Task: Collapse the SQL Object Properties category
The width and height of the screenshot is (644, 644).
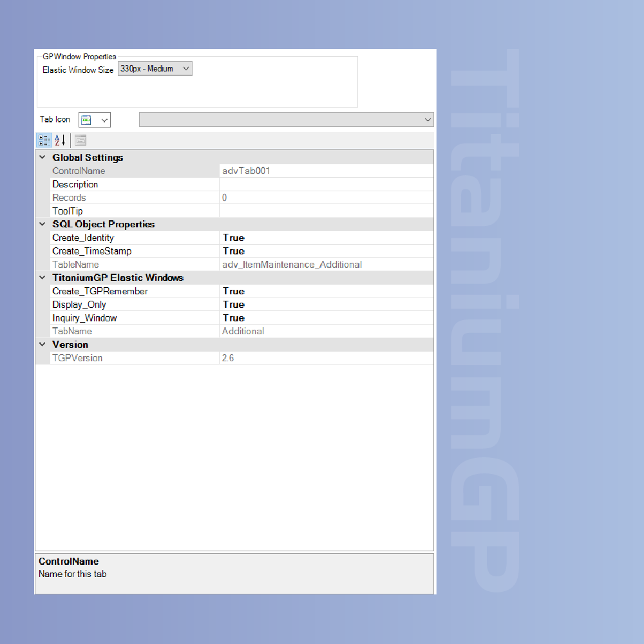Action: coord(43,224)
